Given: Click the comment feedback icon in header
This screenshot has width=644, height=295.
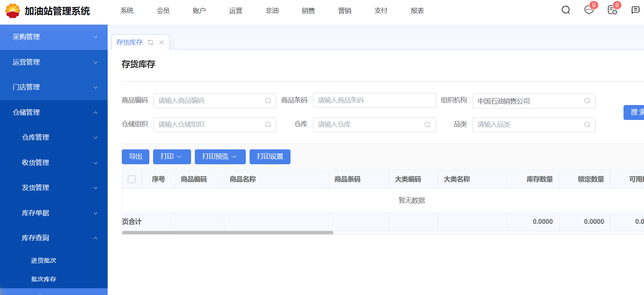Looking at the screenshot, I should tap(635, 10).
